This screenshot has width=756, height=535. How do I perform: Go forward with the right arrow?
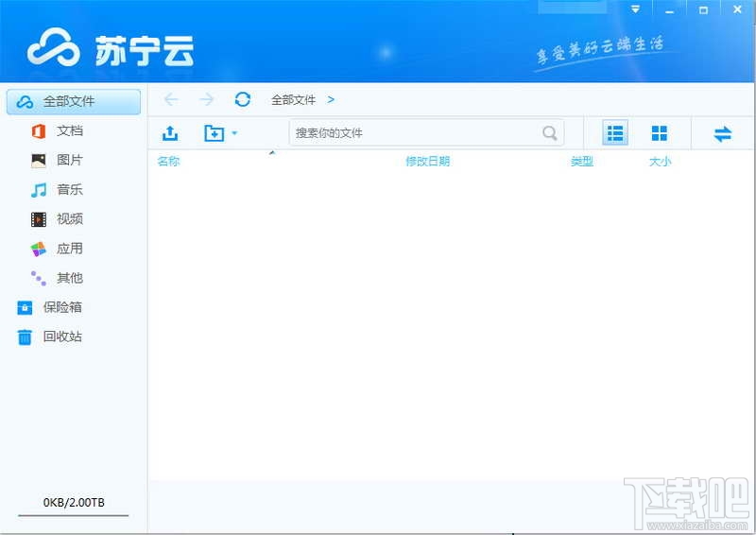tap(207, 99)
